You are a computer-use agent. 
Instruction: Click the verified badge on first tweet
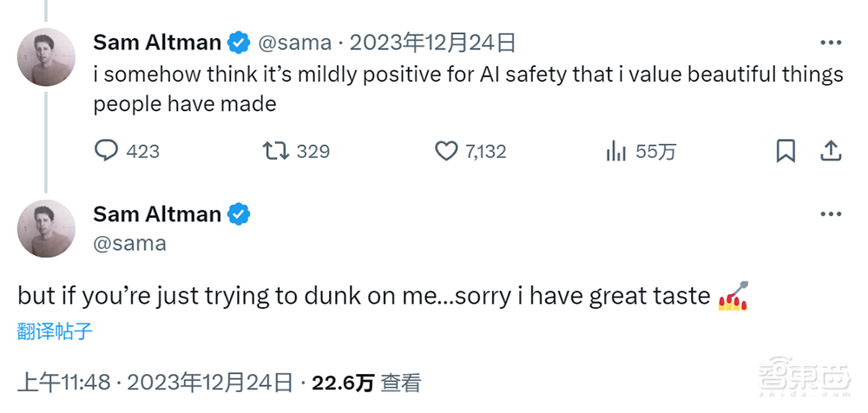tap(239, 42)
